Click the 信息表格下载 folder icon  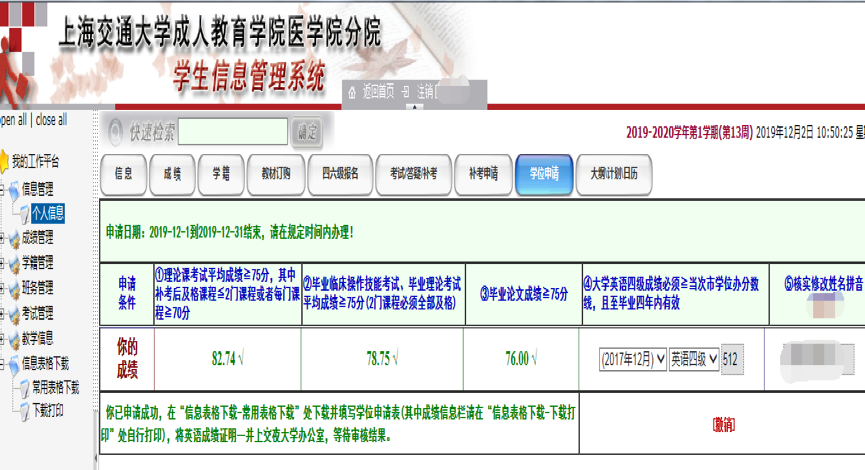pos(14,364)
